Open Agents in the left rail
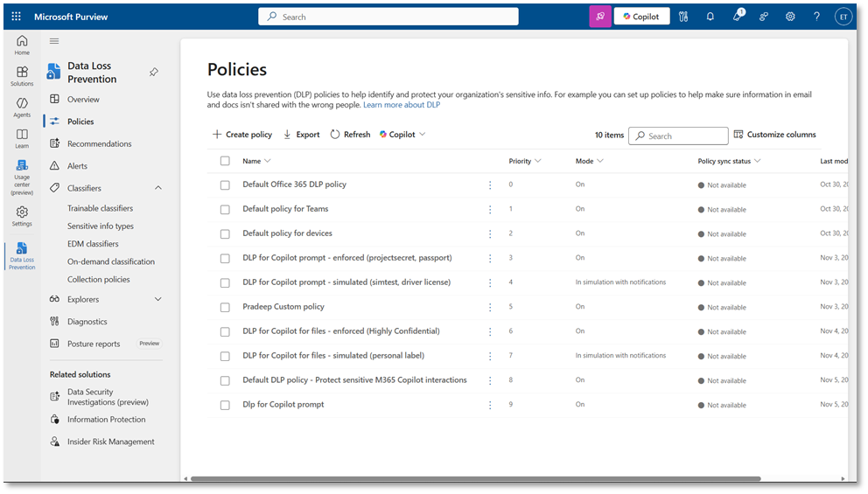The image size is (868, 494). point(22,108)
